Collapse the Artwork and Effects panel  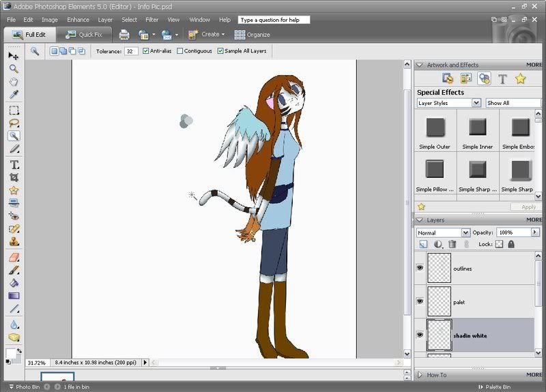point(420,65)
